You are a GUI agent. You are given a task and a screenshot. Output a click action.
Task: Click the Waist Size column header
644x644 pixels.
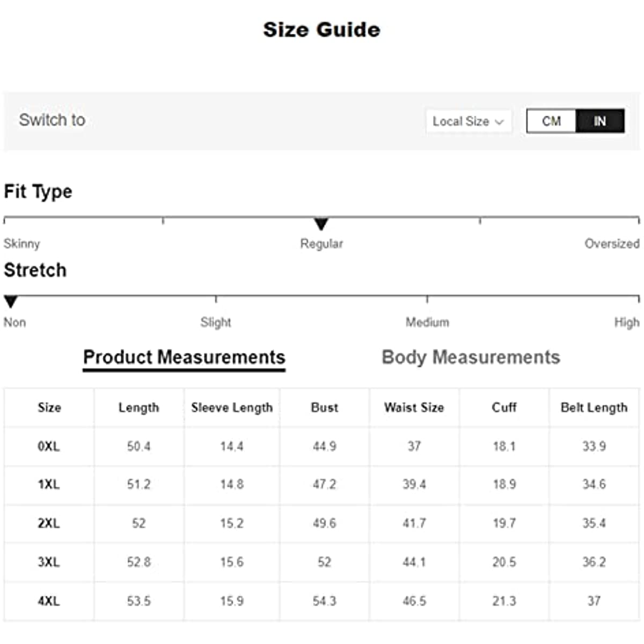[x=414, y=408]
